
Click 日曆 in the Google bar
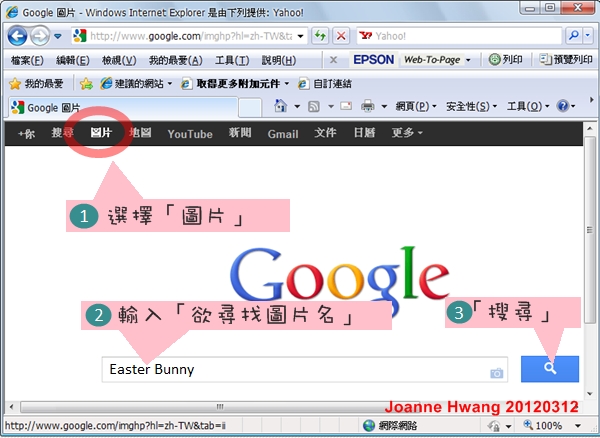(364, 133)
